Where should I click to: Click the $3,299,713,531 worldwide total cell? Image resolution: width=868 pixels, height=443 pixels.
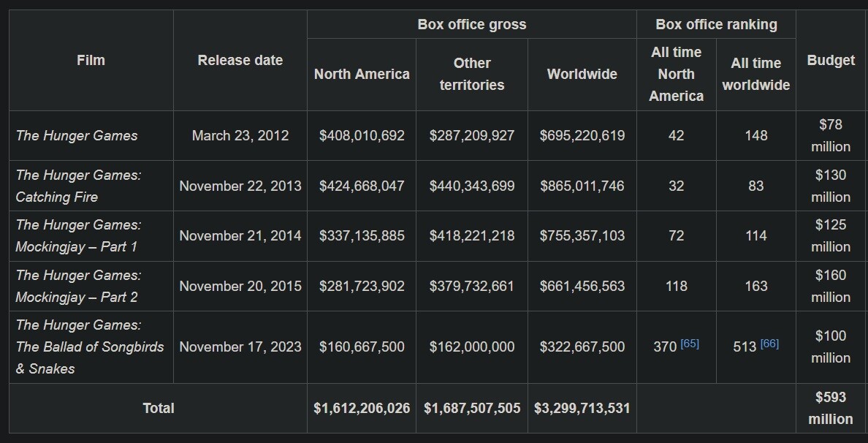582,408
